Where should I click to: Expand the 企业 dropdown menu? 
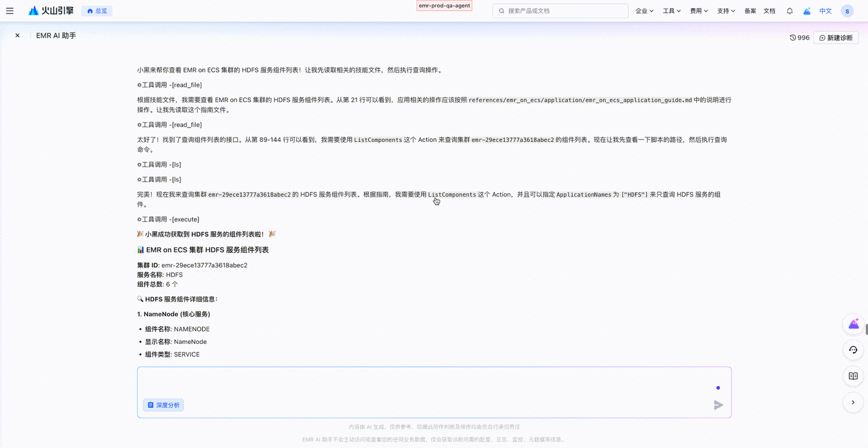(645, 11)
